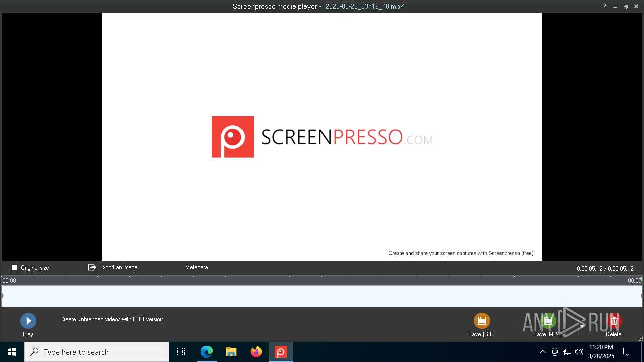The width and height of the screenshot is (644, 362).
Task: Launch Firefox from the taskbar
Action: point(256,352)
